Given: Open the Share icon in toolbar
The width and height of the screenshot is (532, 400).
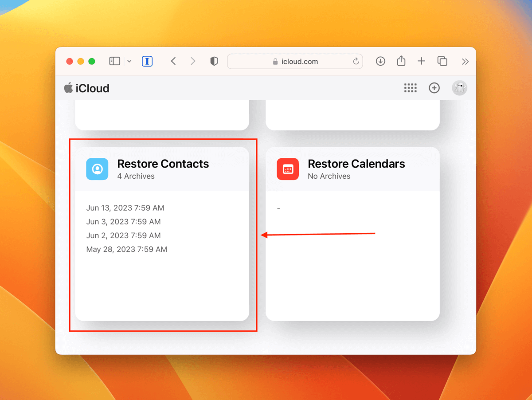Looking at the screenshot, I should tap(401, 61).
